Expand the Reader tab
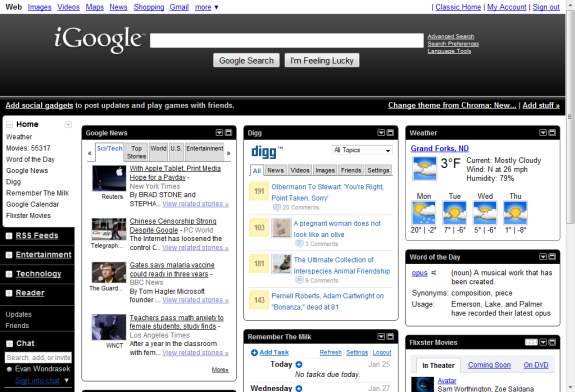Viewport: 575px width, 392px height. (x=9, y=293)
